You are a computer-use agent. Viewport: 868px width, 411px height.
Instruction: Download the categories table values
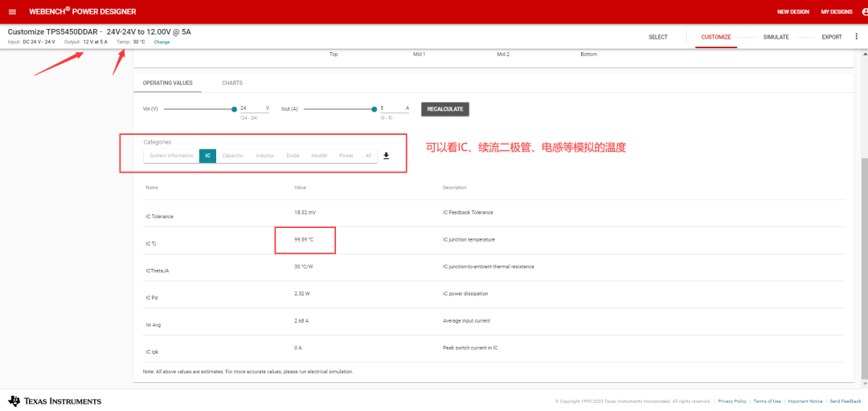tap(387, 156)
